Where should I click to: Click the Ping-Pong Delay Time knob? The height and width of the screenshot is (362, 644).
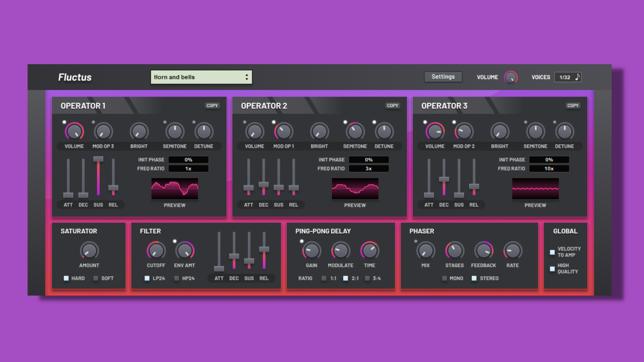[x=370, y=251]
